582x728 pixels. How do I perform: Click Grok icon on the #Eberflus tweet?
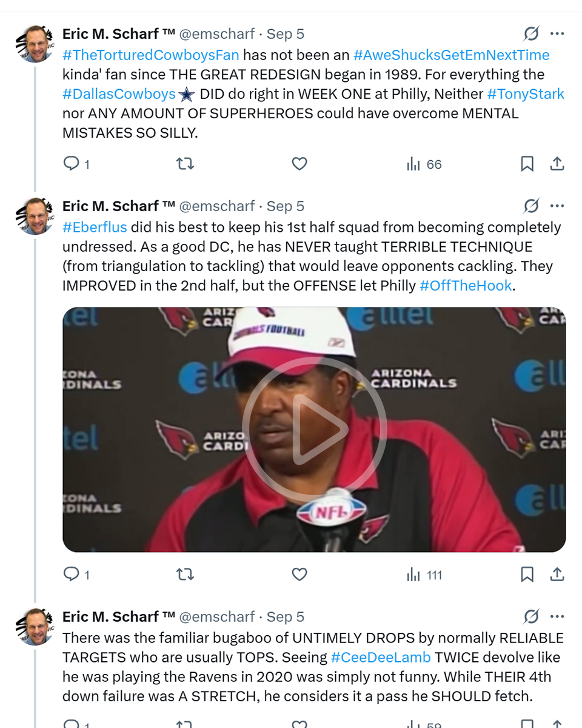(531, 206)
